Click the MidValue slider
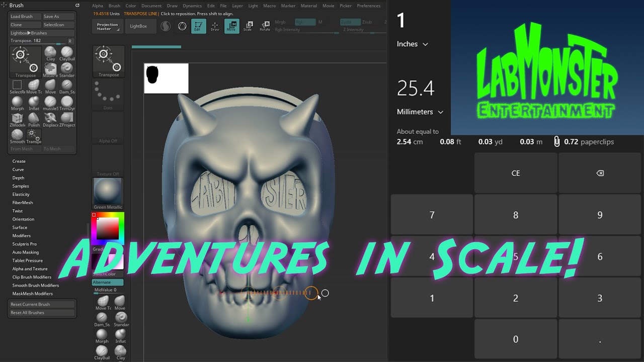 [108, 290]
